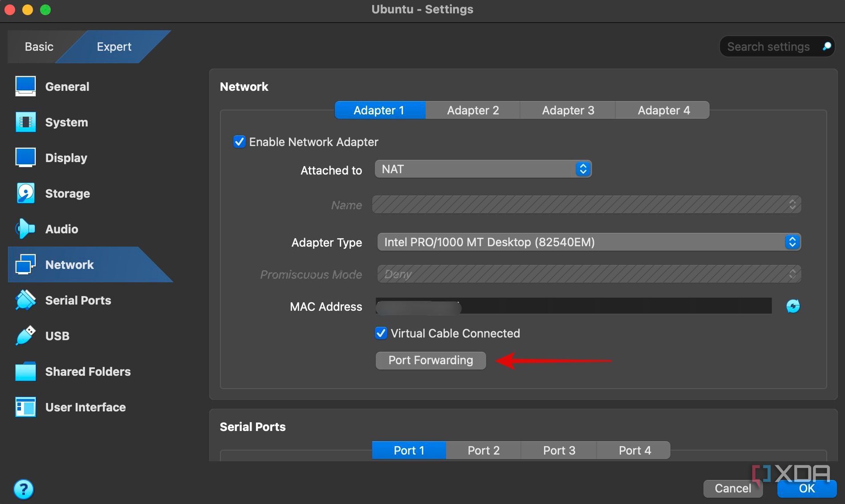This screenshot has height=504, width=845.
Task: Generate a new MAC address with refresh icon
Action: pyautogui.click(x=793, y=306)
